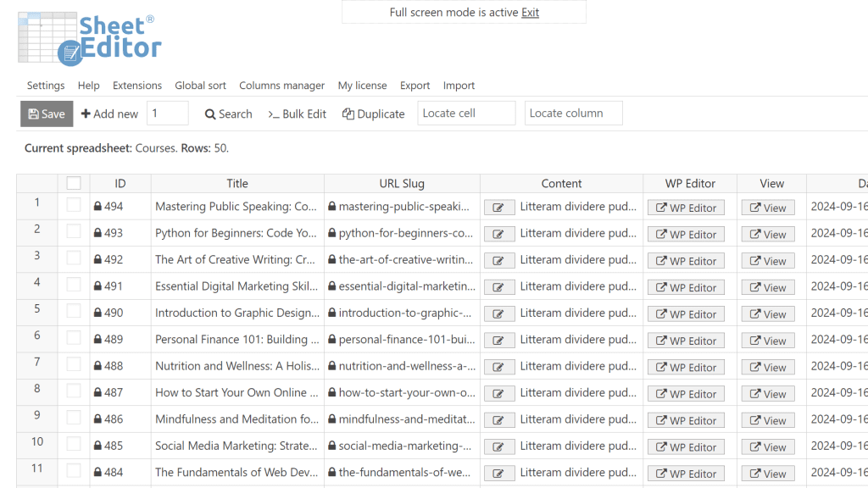This screenshot has height=488, width=868.
Task: Click the Sheet Editor logo
Action: click(x=90, y=39)
